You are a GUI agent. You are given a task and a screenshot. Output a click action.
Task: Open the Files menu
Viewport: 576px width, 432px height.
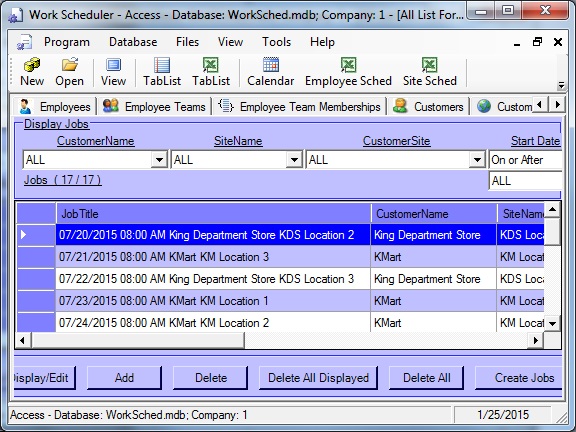[187, 42]
